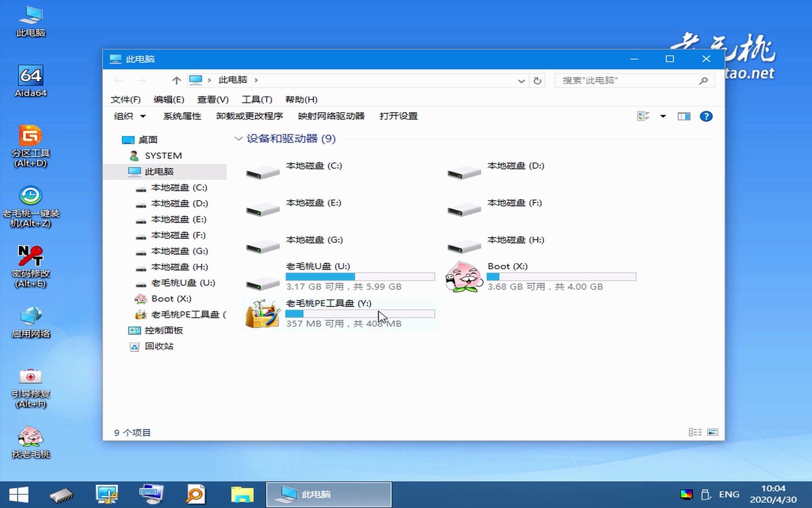Screen dimensions: 812x508
Task: Select 此电脑 in the navigation tree
Action: point(159,171)
